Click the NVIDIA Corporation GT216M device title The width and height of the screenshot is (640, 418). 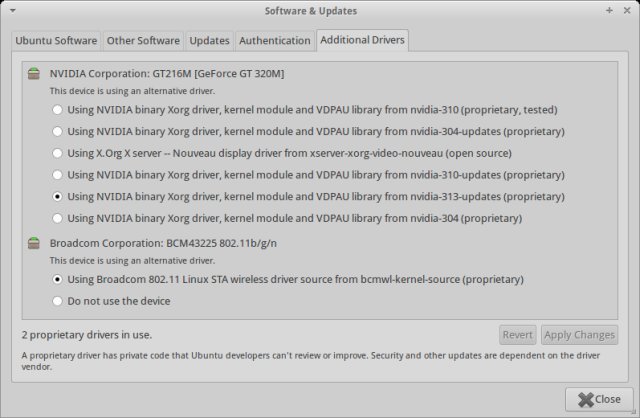(167, 74)
